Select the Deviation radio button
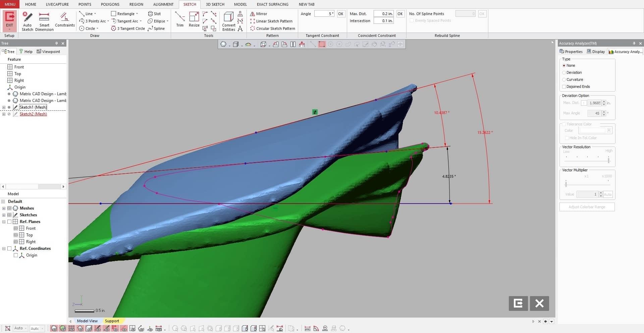The image size is (644, 333). click(x=564, y=72)
